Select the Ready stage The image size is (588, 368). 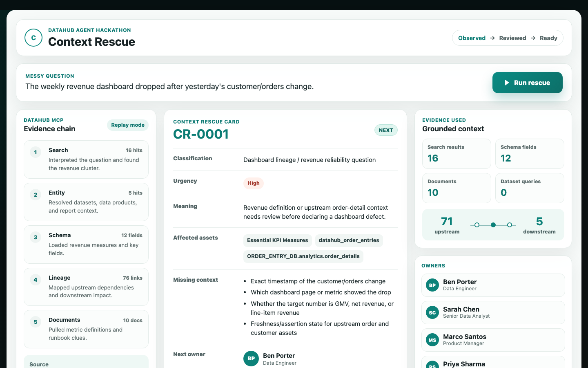[548, 38]
